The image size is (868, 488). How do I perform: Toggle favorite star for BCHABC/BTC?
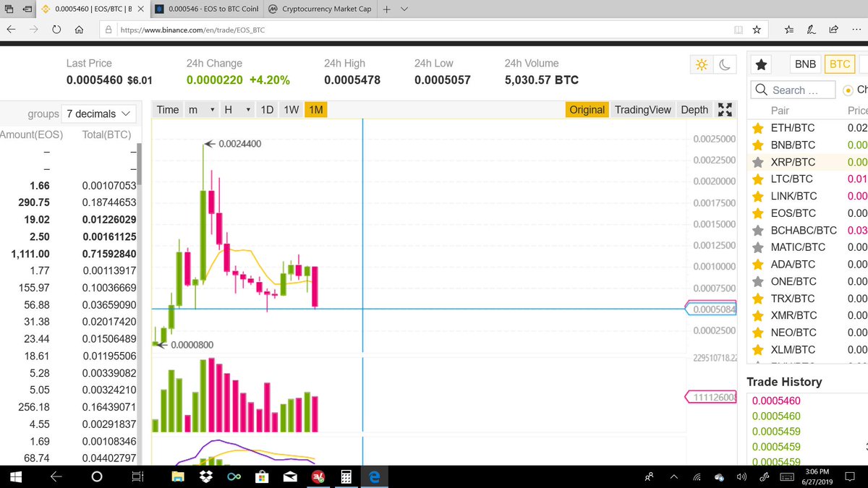[757, 231]
